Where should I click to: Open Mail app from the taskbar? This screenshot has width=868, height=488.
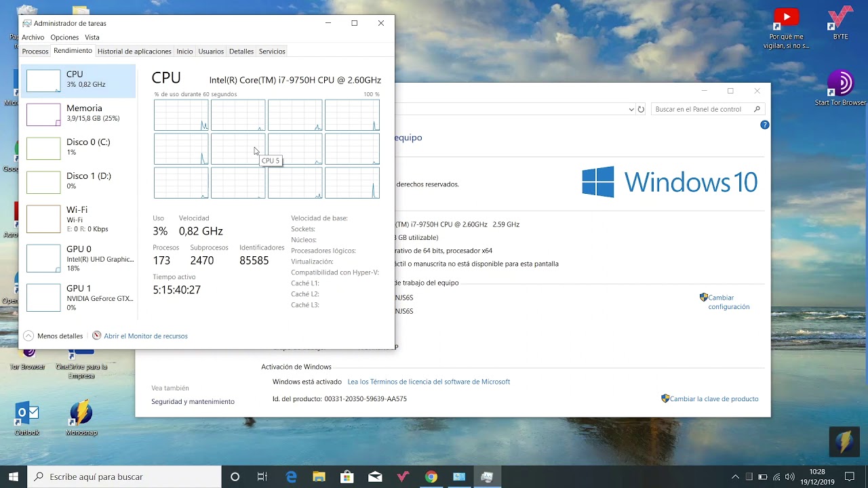tap(375, 476)
